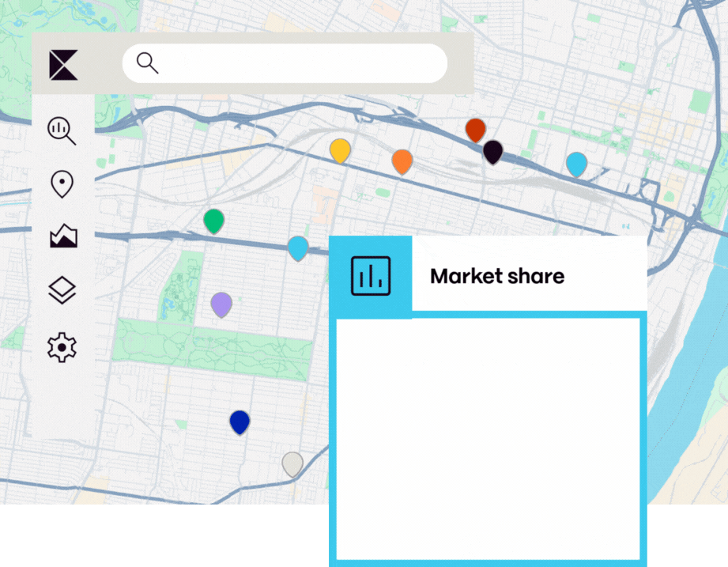Click the magnifying glass inside the search bar

pyautogui.click(x=147, y=62)
